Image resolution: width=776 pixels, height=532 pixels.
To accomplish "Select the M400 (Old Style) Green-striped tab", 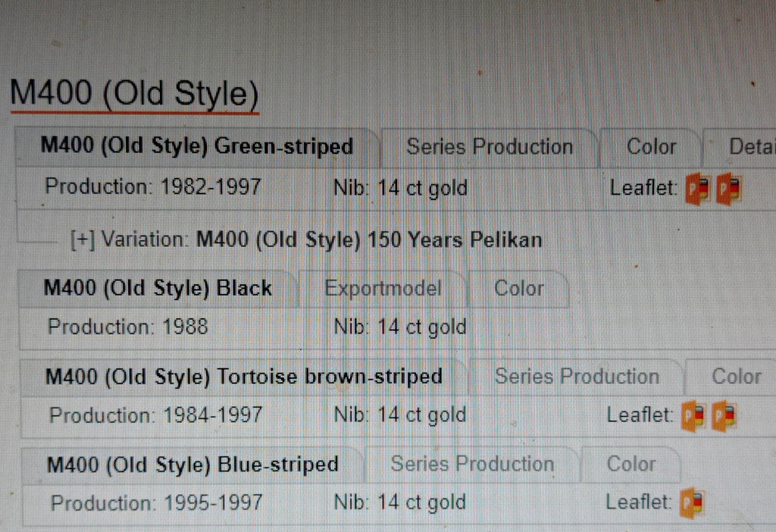I will coord(197,146).
